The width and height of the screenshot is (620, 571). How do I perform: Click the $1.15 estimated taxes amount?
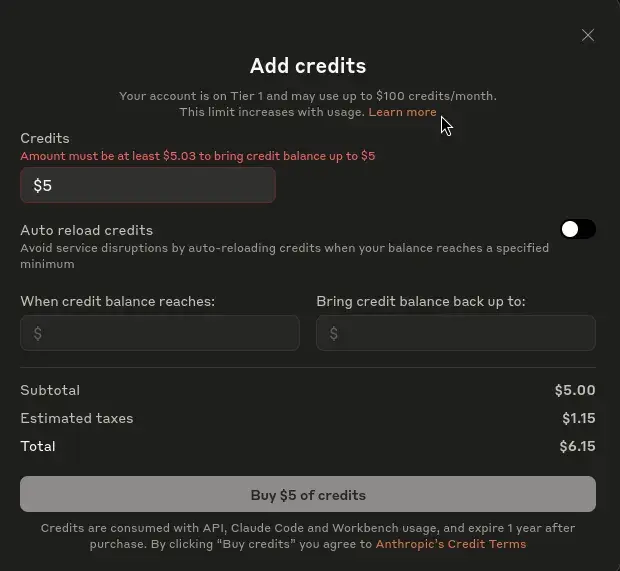click(578, 418)
